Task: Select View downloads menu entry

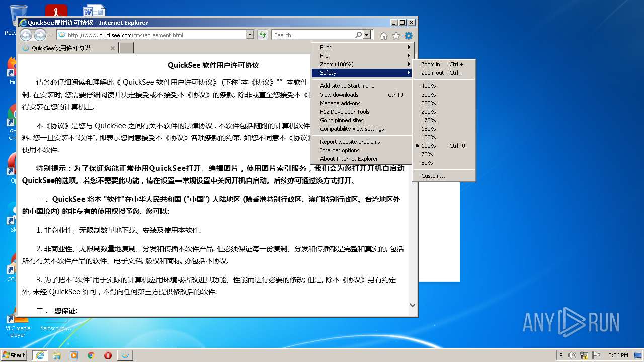Action: pos(362,95)
